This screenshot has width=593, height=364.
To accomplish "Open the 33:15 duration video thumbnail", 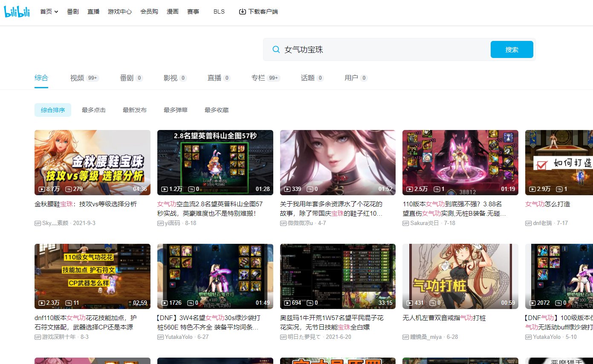I will point(338,276).
